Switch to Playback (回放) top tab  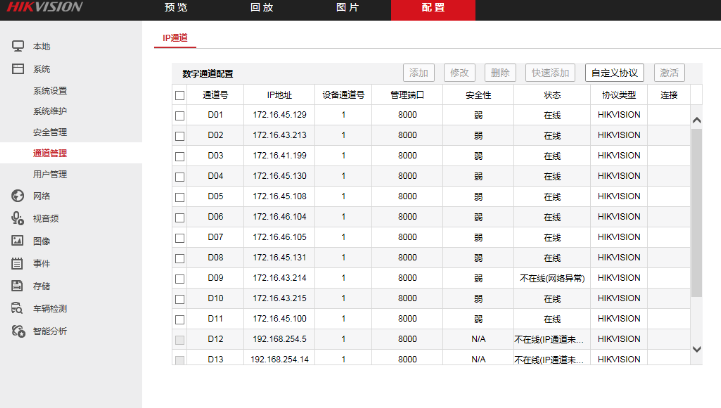(260, 7)
